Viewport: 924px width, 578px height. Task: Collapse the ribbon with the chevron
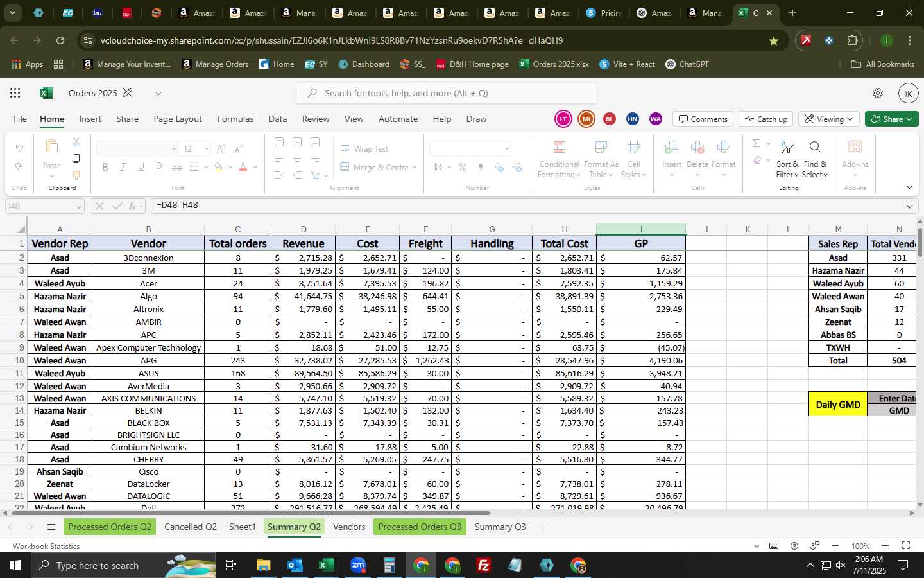point(909,188)
